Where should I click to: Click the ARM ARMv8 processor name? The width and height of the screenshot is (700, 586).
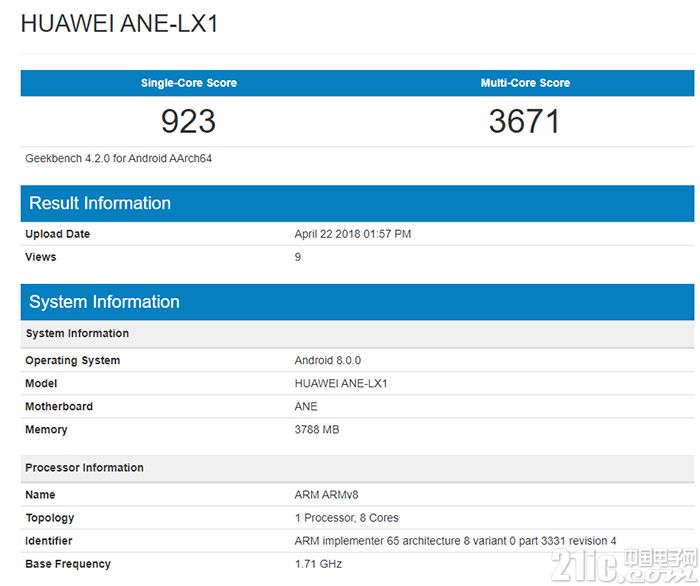point(328,495)
